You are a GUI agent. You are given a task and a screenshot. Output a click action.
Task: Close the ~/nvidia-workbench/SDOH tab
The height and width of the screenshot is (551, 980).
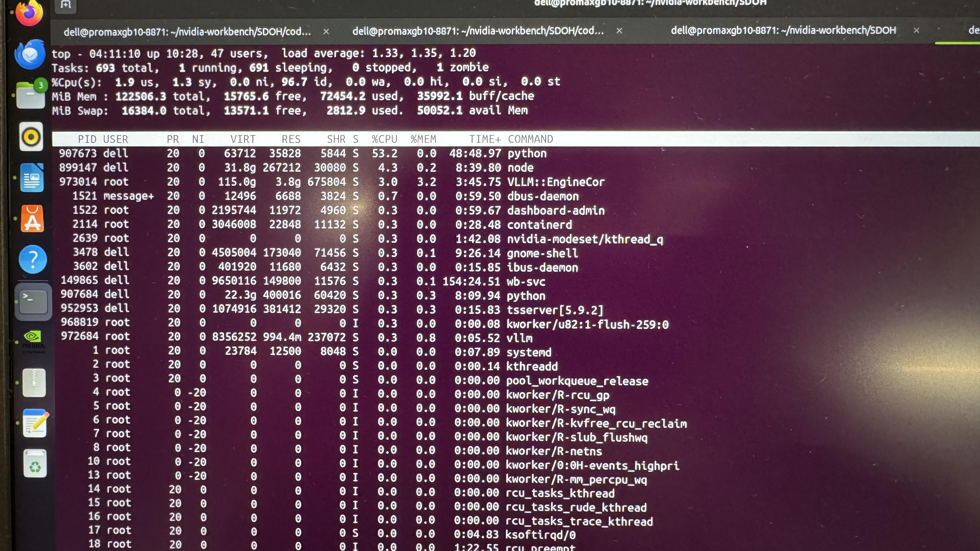pyautogui.click(x=916, y=30)
